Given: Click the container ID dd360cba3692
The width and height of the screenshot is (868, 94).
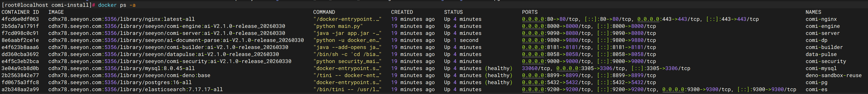Looking at the screenshot, I should click(20, 54).
